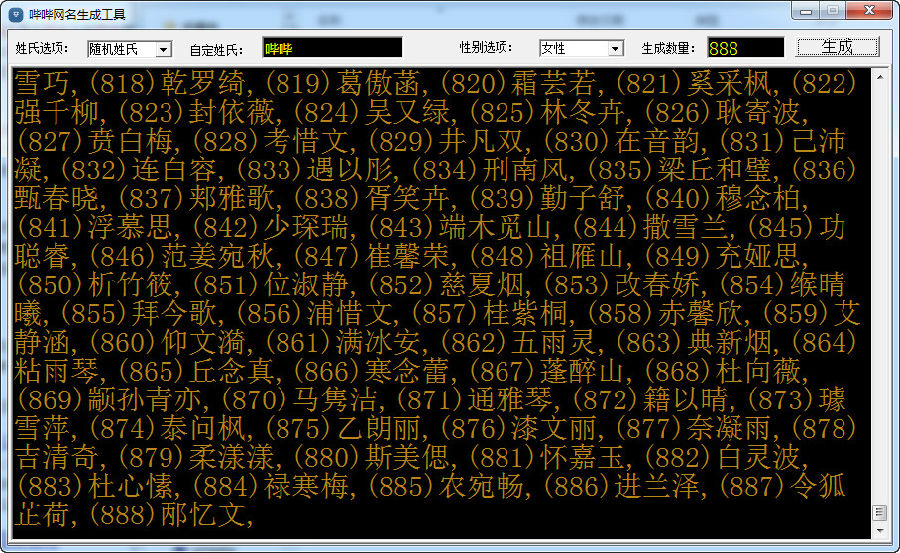Click name entry (861)满冰安

(x=344, y=343)
